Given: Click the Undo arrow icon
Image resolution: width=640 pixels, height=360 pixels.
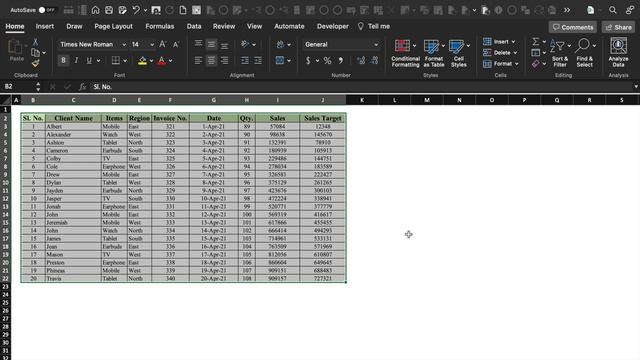Looking at the screenshot, I should point(136,10).
